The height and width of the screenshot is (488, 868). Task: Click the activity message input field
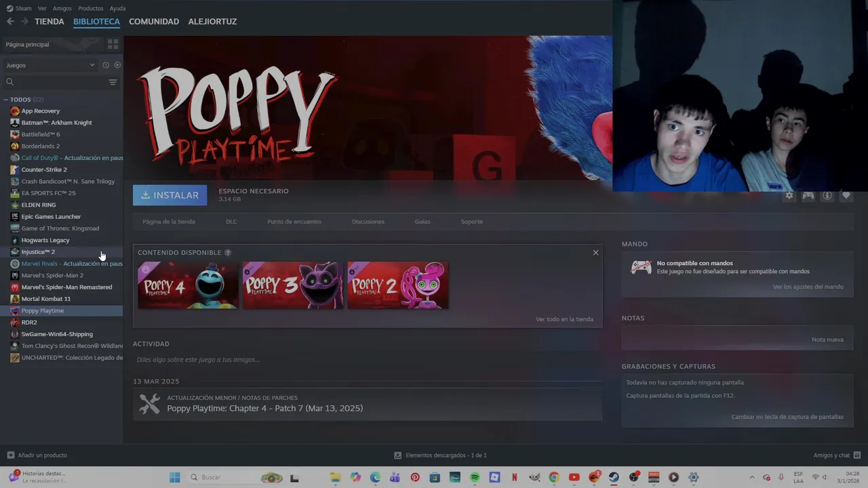[367, 360]
